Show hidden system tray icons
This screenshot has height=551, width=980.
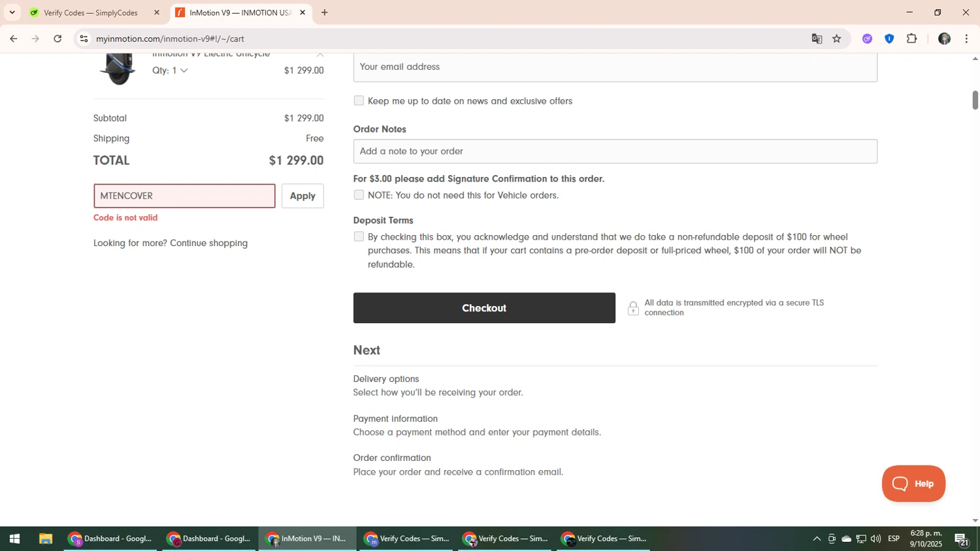click(x=817, y=539)
